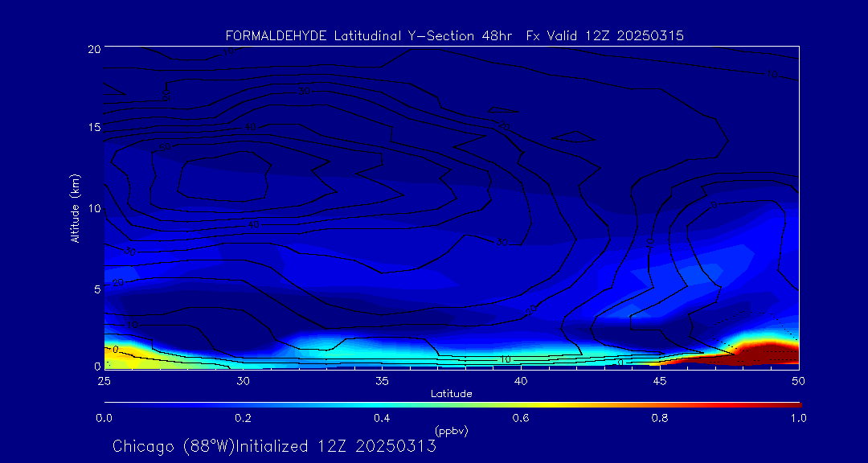Click latitude axis tick label 45

659,381
